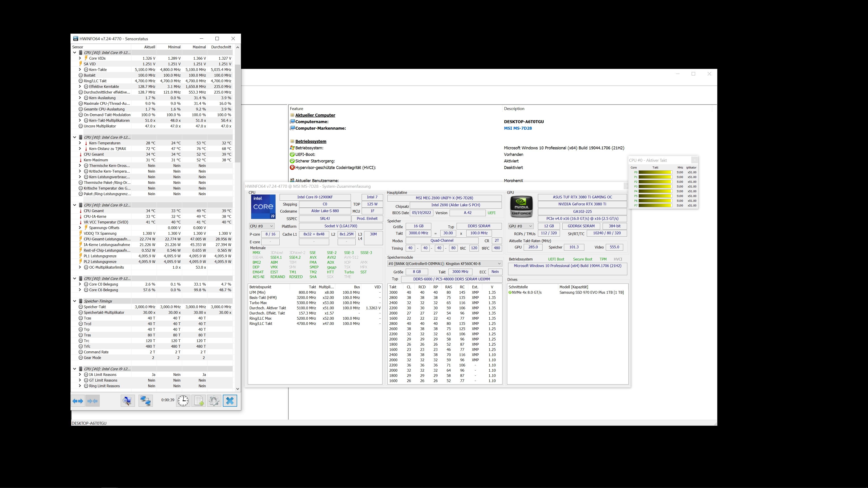The image size is (868, 488).
Task: Reset the elapsed time clock icon
Action: pyautogui.click(x=183, y=401)
